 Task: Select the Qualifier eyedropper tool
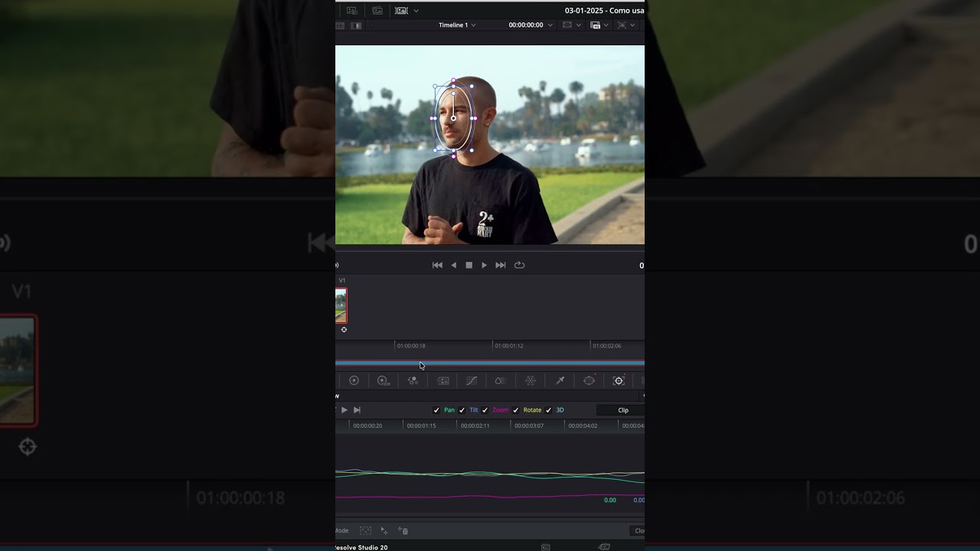[x=560, y=380]
